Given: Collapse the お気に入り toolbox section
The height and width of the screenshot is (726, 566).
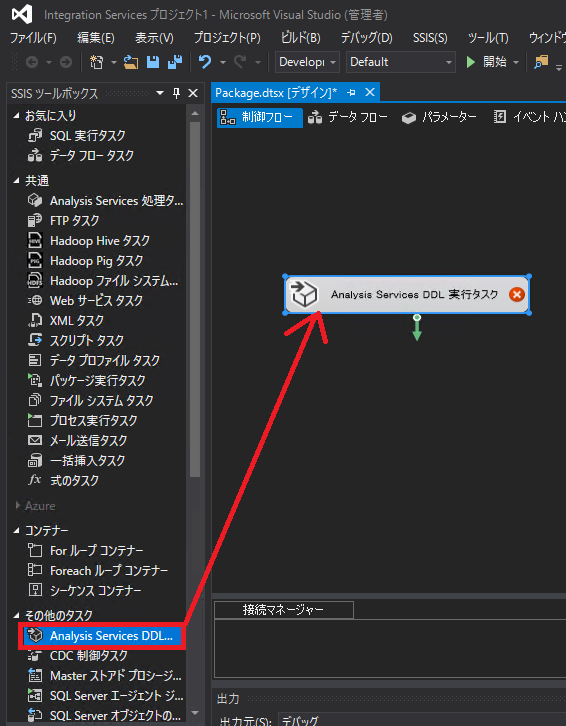Looking at the screenshot, I should click(16, 115).
